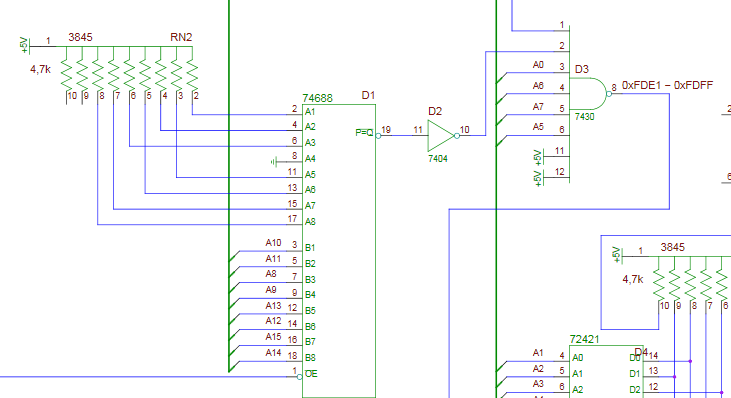Click the A5 net label on D3 pin 6
Screen dimensions: 731x398
pos(538,127)
